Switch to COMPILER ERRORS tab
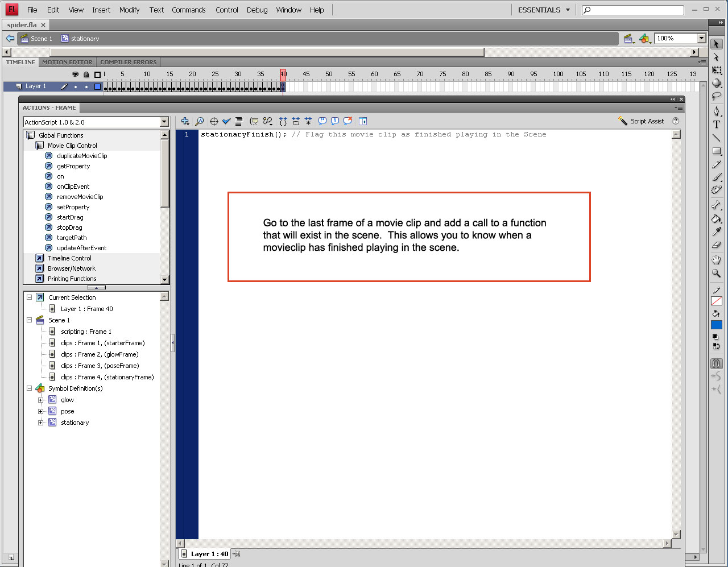Viewport: 728px width, 567px height. tap(129, 62)
